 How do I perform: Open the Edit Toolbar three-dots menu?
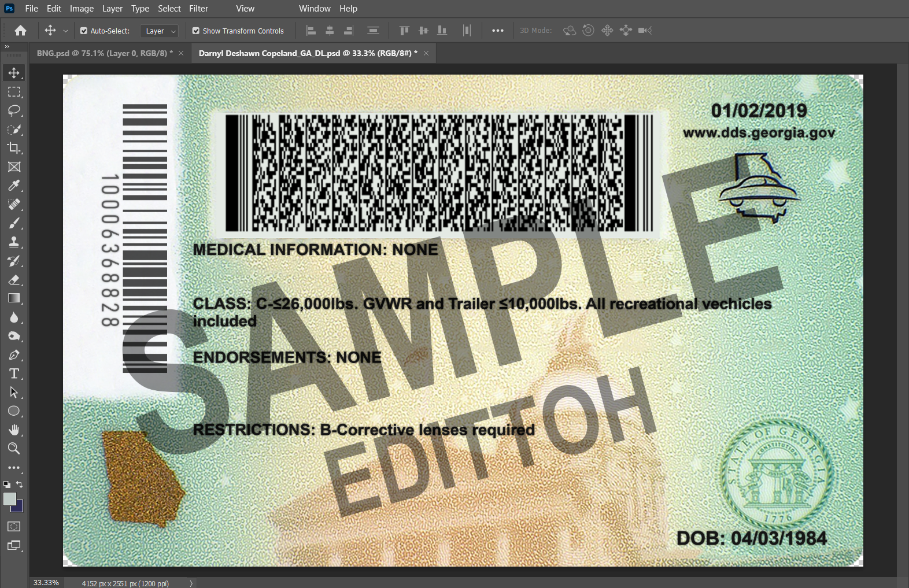(x=14, y=468)
